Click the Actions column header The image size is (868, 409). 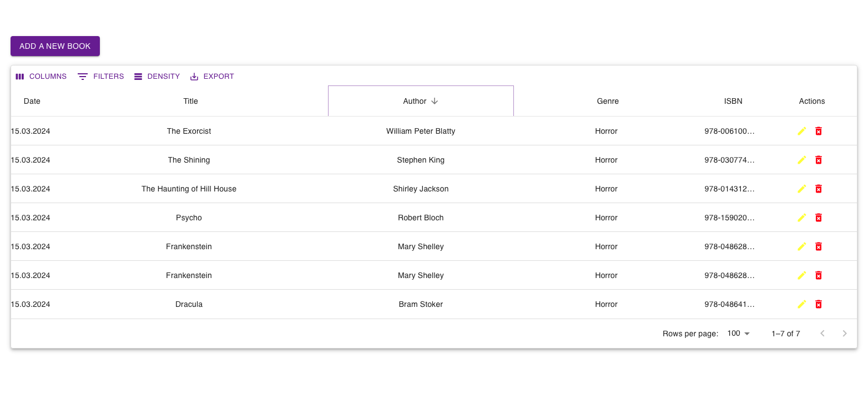point(812,101)
